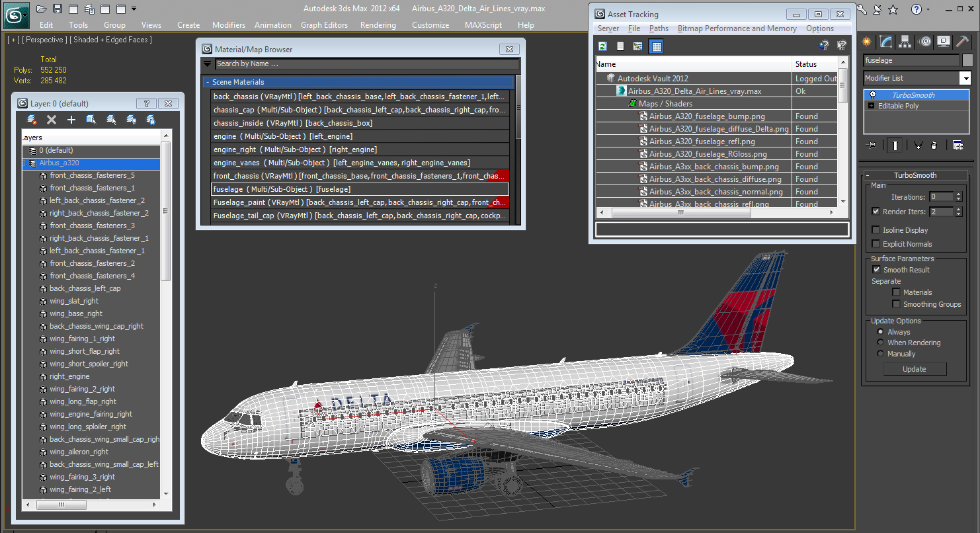Click the Search by Name field
Screen dimensions: 980x533
367,64
